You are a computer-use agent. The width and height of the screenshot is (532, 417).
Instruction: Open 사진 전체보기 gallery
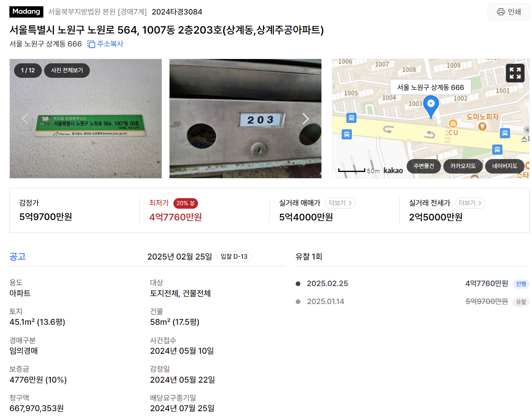[67, 70]
